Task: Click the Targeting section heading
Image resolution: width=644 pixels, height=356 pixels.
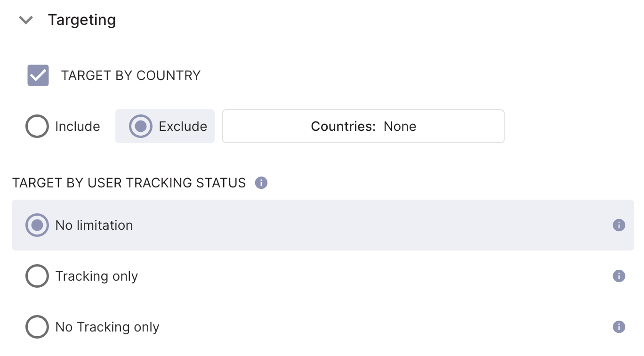Action: (81, 20)
